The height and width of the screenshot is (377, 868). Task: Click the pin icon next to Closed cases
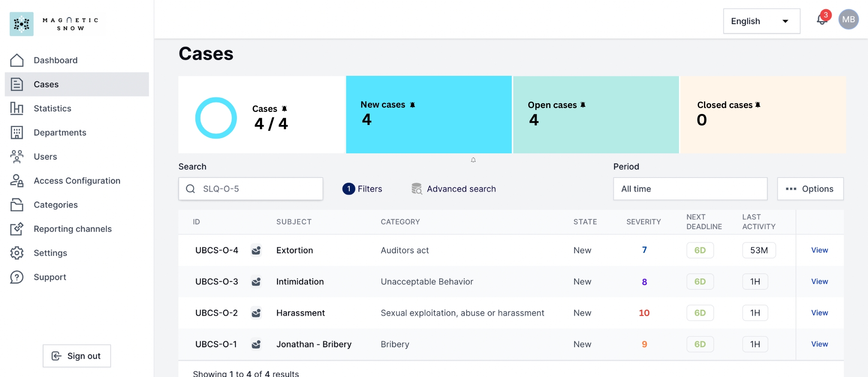pyautogui.click(x=758, y=105)
